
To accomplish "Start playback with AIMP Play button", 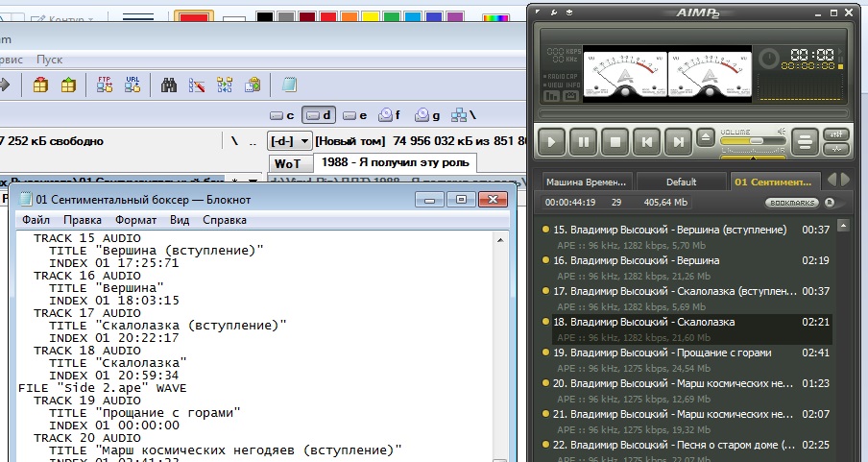I will click(551, 142).
